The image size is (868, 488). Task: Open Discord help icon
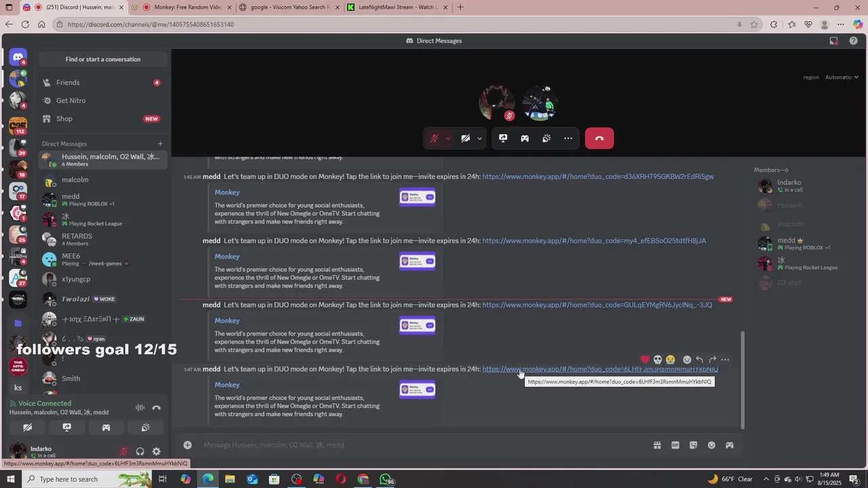pos(853,41)
